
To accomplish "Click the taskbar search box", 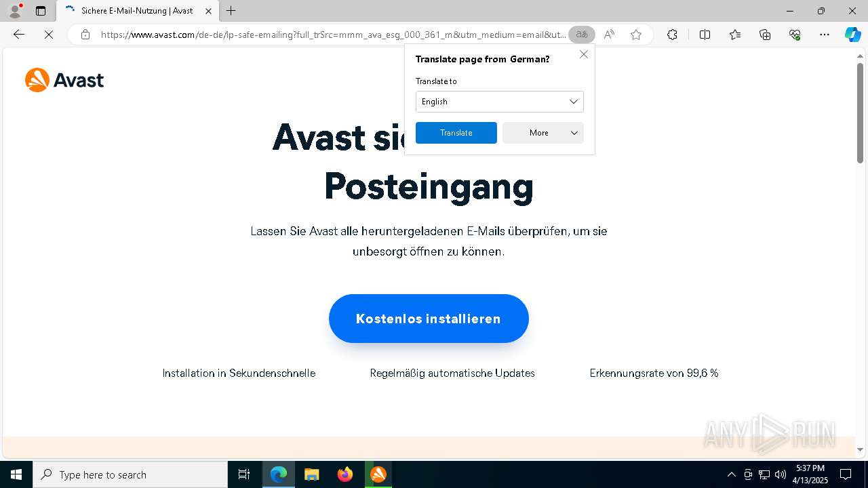I will (x=130, y=474).
